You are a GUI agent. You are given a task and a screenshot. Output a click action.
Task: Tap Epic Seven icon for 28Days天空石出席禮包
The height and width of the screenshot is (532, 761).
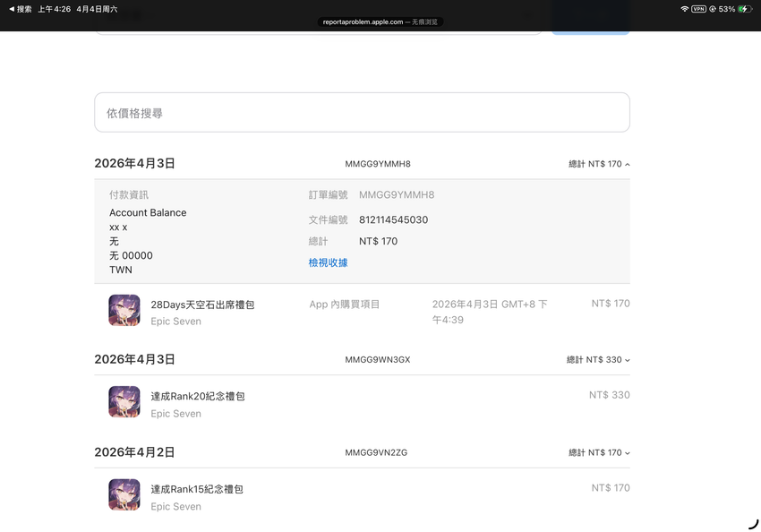pos(124,311)
